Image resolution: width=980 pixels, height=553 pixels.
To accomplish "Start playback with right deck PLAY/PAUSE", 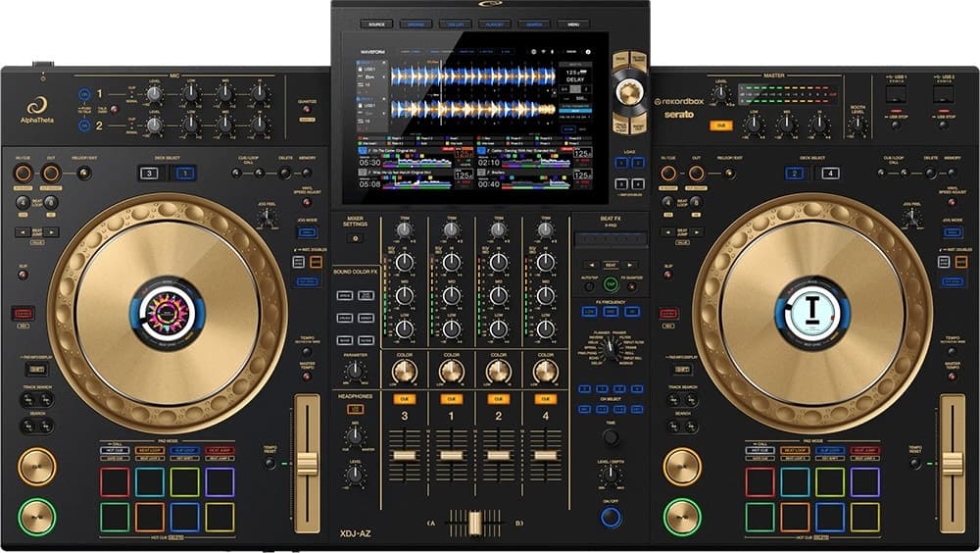I will 682,517.
